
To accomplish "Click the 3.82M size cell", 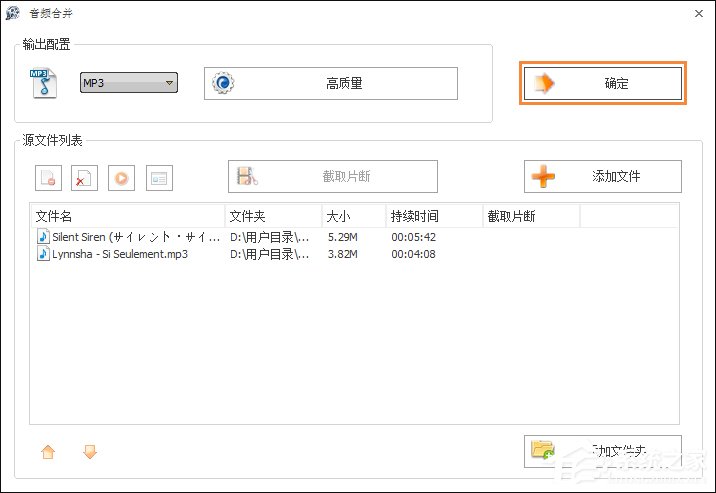I will pos(342,254).
